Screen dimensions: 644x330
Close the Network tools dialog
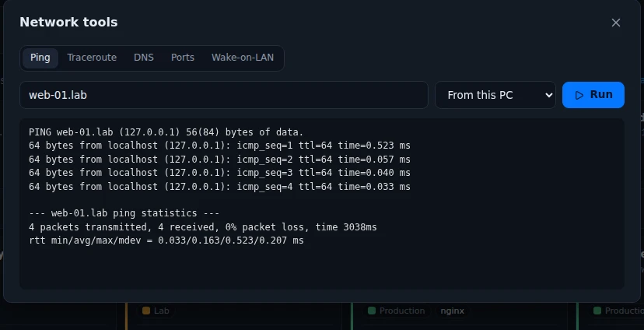[615, 23]
